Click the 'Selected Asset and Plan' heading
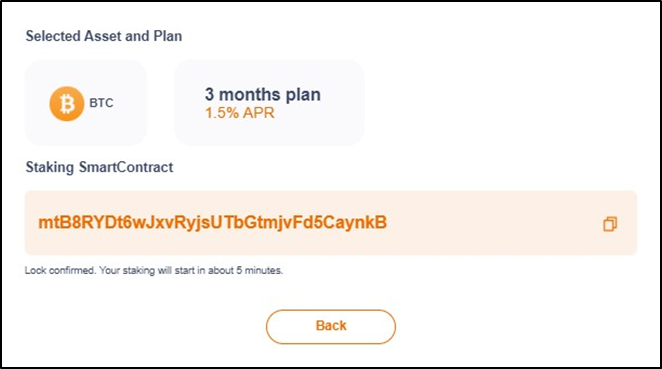This screenshot has width=662, height=369. 104,36
